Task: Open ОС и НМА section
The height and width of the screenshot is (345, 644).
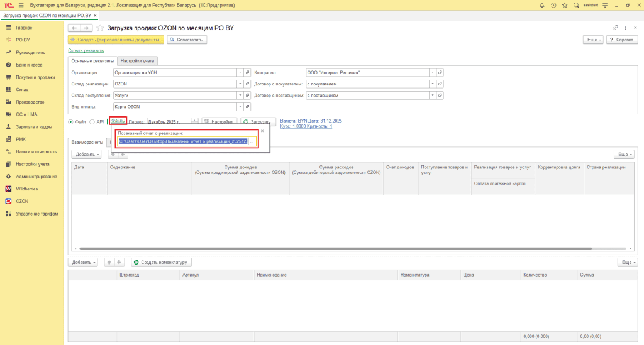Action: click(26, 114)
